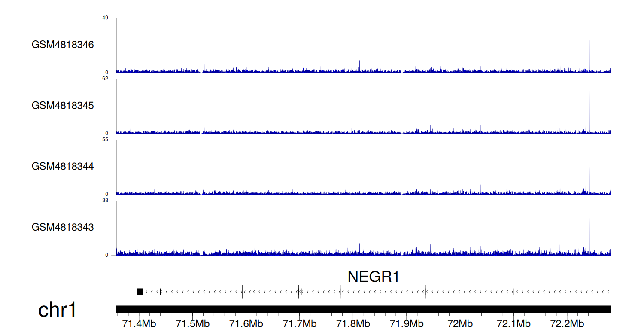This screenshot has height=335, width=644.
Task: Click the GSM4818346 track label
Action: (x=63, y=45)
